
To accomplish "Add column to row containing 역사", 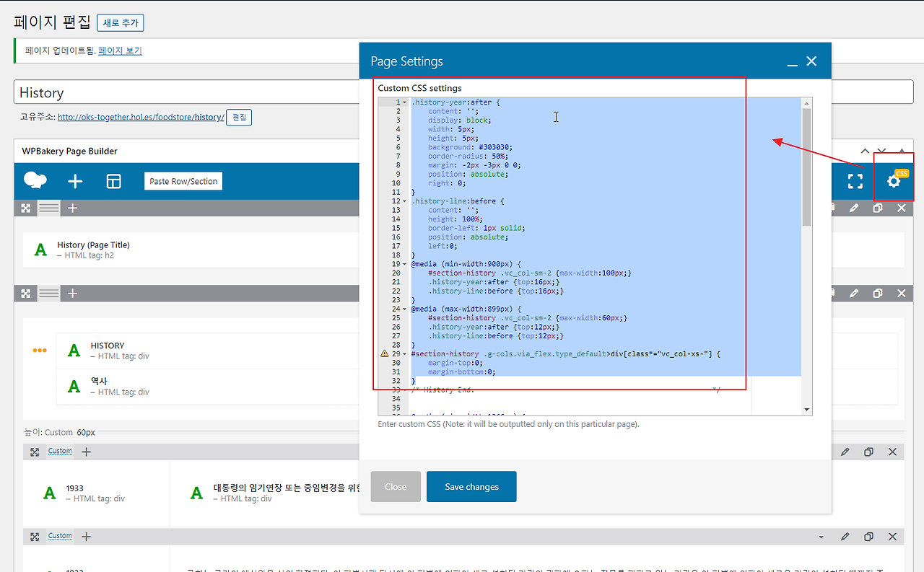I will coord(72,294).
